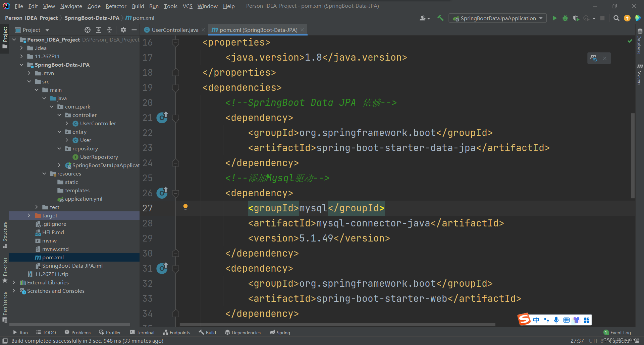644x345 pixels.
Task: Build project with the hammer icon
Action: click(440, 18)
